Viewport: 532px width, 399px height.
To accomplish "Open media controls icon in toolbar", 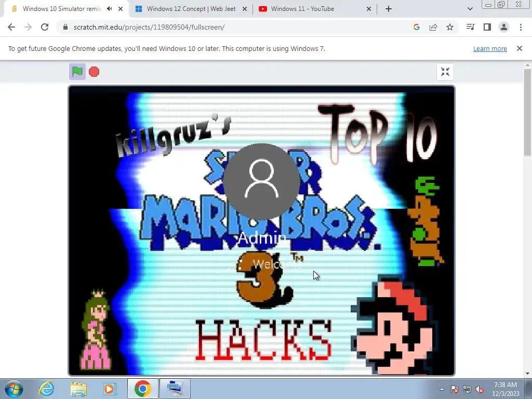I will coord(470,27).
